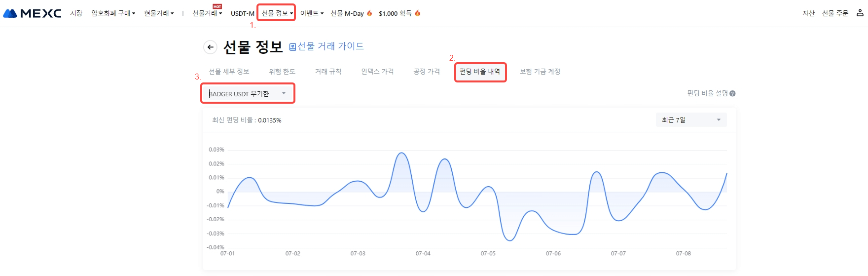Click the back arrow icon
This screenshot has height=276, width=868.
(x=210, y=47)
